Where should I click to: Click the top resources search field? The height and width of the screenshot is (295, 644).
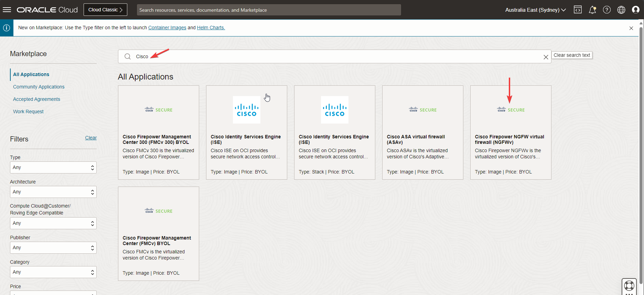click(269, 10)
